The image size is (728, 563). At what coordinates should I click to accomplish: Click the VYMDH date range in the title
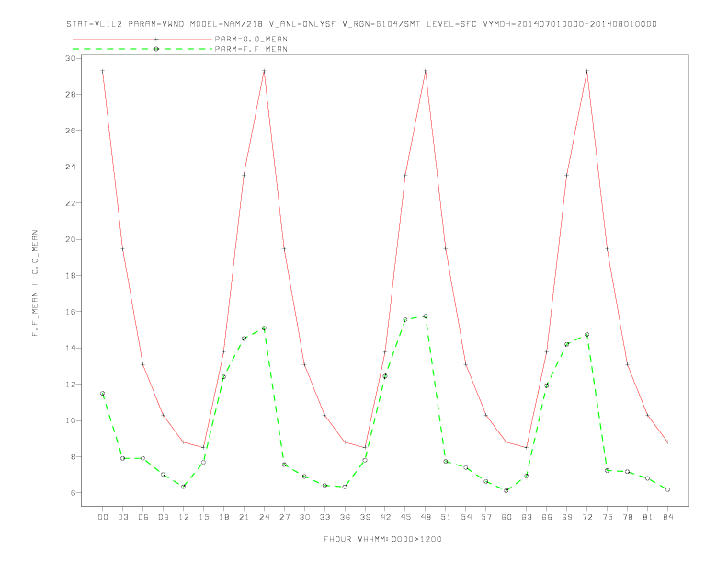pos(570,24)
